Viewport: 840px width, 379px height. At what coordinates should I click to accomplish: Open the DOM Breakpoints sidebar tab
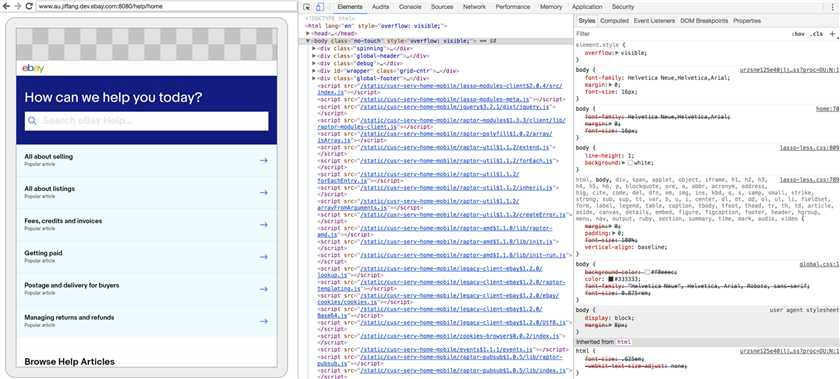tap(704, 21)
